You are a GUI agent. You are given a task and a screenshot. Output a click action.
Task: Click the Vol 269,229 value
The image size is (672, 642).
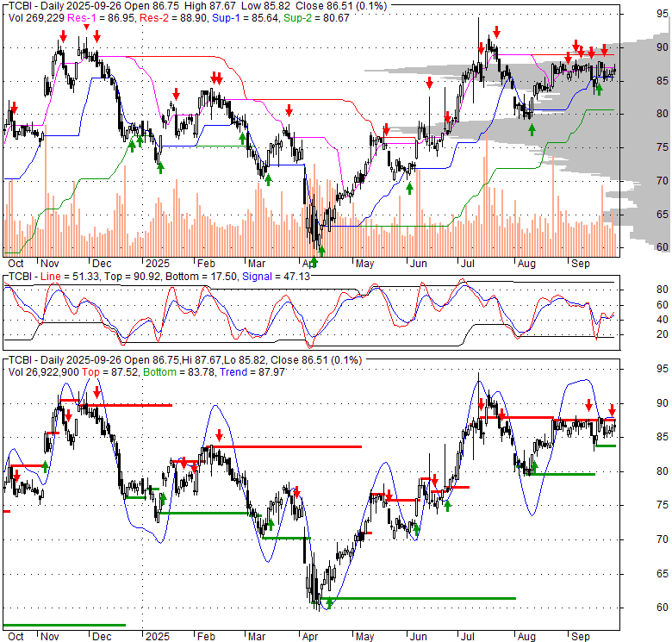tap(36, 18)
